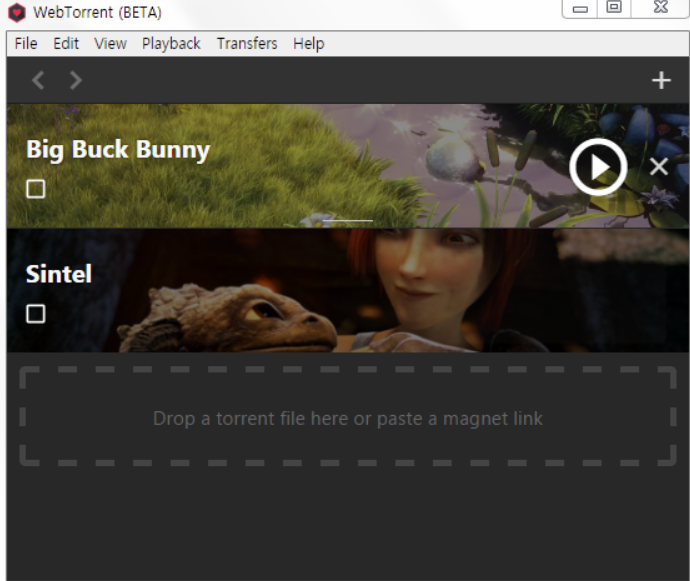Click the torrent drop zone area

[x=348, y=416]
